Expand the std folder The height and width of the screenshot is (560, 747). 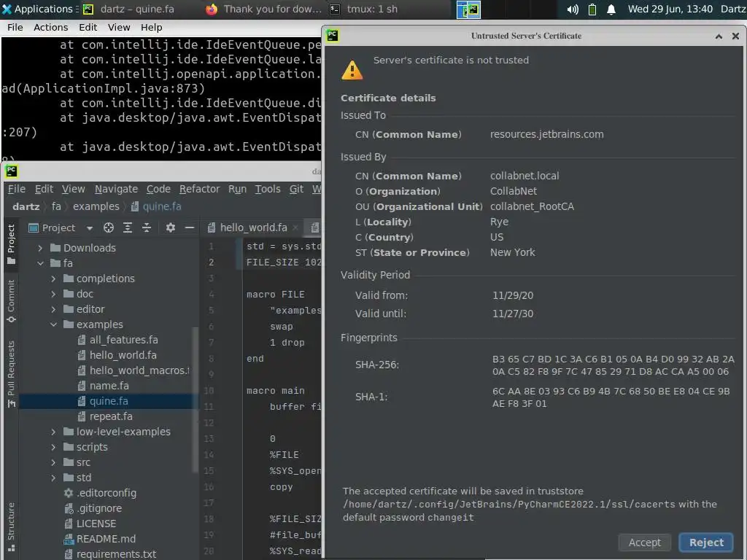point(53,478)
